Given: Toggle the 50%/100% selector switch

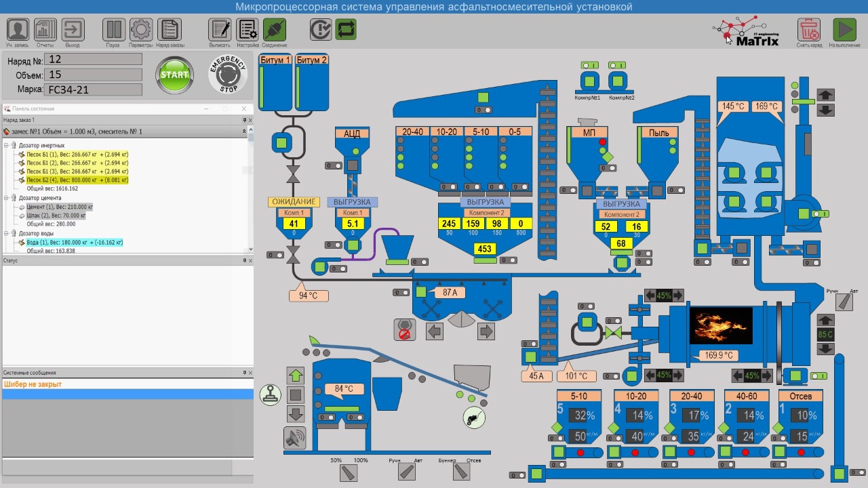Looking at the screenshot, I should (x=349, y=472).
